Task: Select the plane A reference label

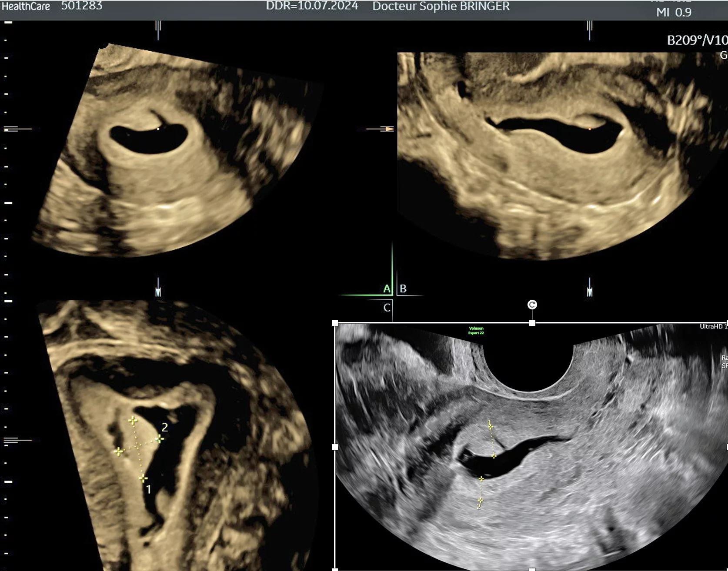Action: (x=387, y=289)
